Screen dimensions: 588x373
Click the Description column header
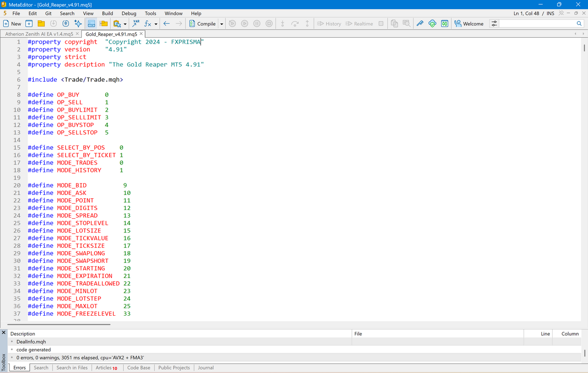pyautogui.click(x=180, y=334)
